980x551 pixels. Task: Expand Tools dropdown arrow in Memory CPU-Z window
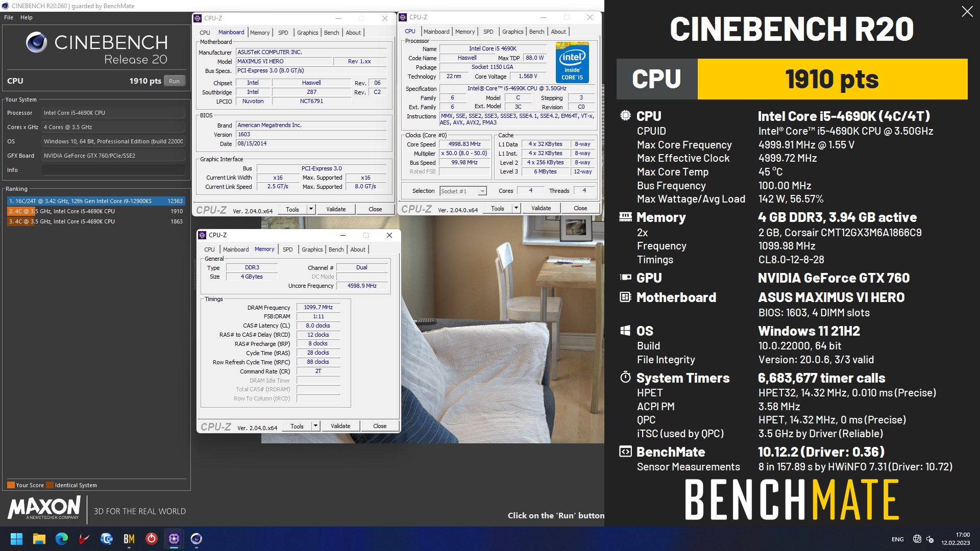coord(315,426)
